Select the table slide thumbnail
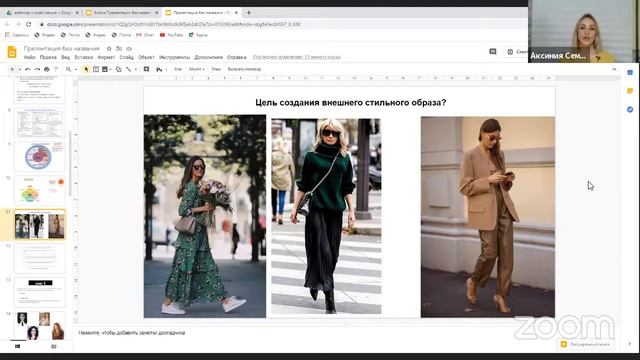Viewport: 640px width, 360px height. [40, 123]
